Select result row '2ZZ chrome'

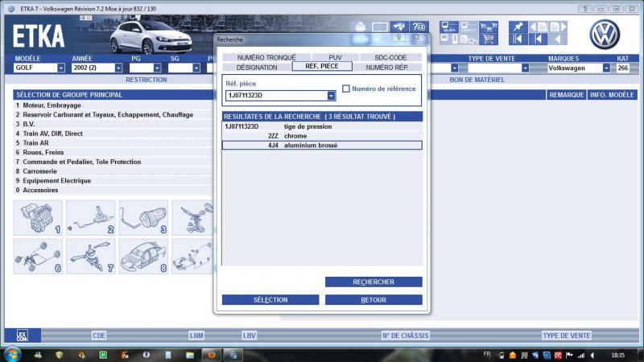pyautogui.click(x=322, y=136)
